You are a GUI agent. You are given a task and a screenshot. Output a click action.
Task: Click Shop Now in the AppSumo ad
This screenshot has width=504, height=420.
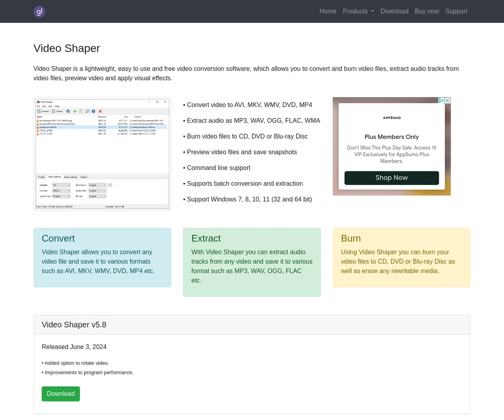tap(391, 178)
